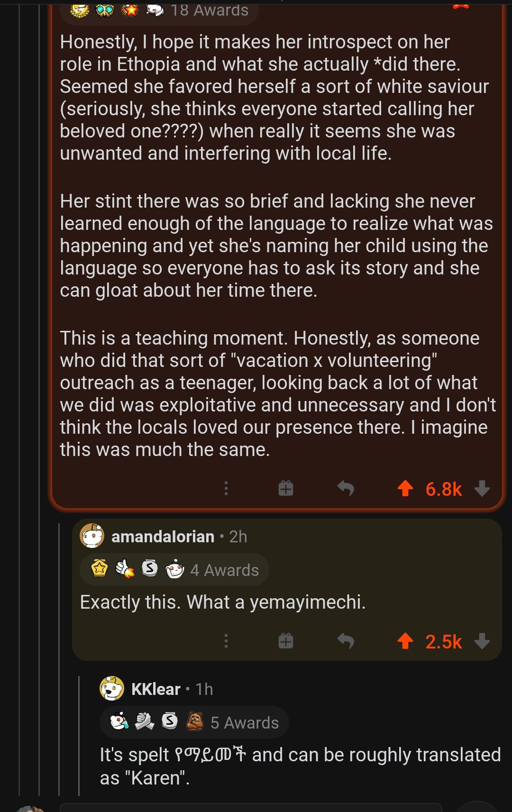Upvote the 6.8k top comment
Viewport: 512px width, 812px height.
click(405, 488)
